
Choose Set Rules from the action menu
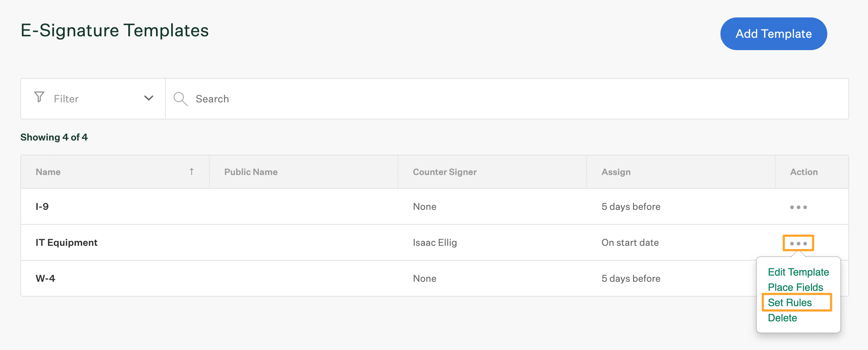[789, 302]
